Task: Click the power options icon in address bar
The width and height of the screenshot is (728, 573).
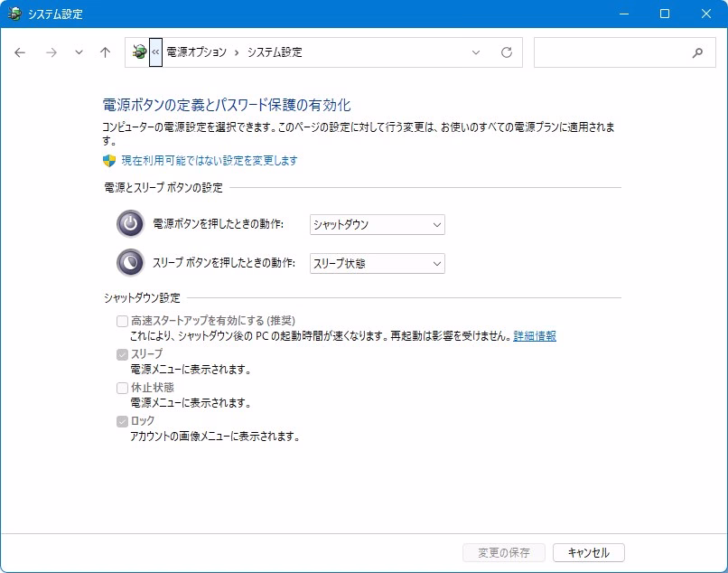Action: [138, 52]
